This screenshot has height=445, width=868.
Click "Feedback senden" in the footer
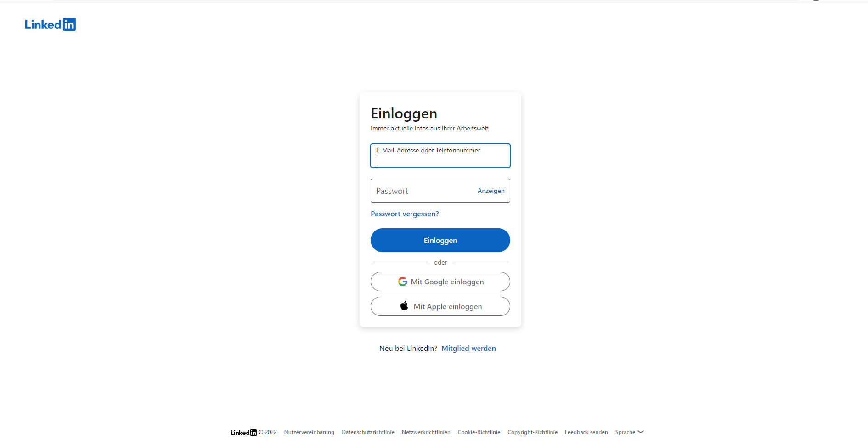(x=586, y=432)
